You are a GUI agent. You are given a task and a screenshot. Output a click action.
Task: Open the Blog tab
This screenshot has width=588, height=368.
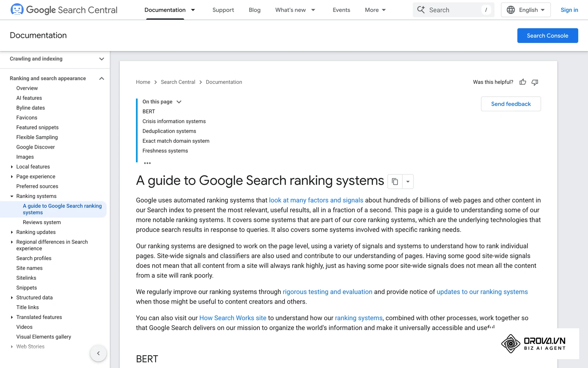pos(255,10)
